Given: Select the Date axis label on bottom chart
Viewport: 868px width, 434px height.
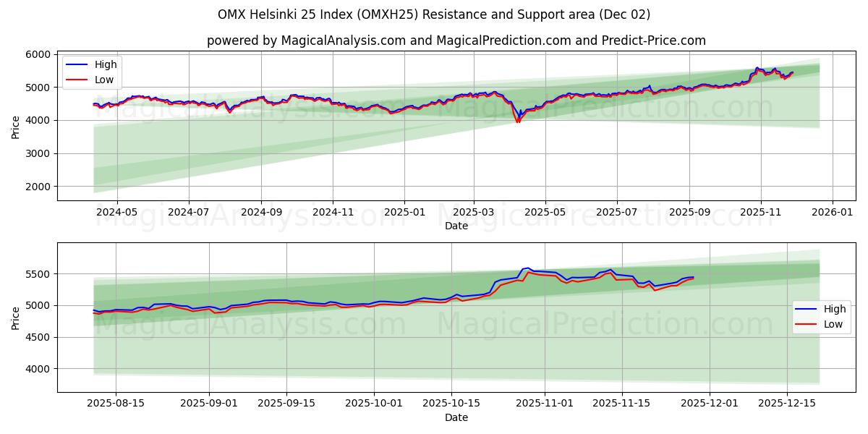Looking at the screenshot, I should pos(458,417).
